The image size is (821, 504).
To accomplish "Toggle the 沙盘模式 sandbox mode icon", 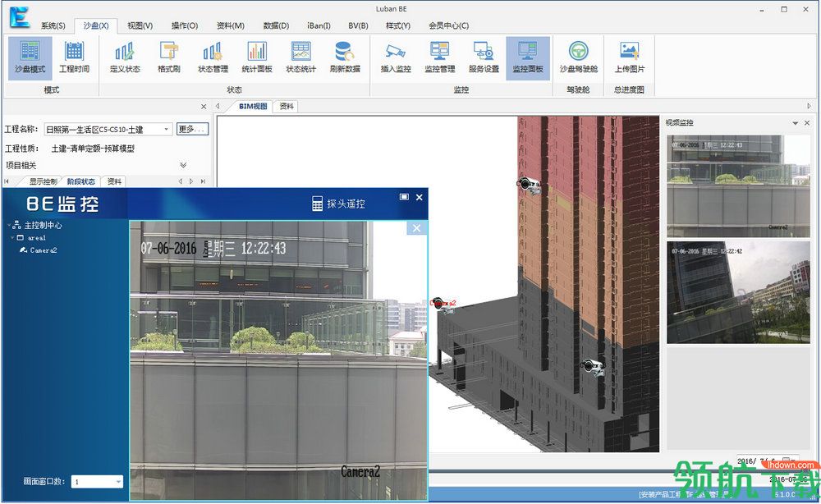I will point(30,57).
